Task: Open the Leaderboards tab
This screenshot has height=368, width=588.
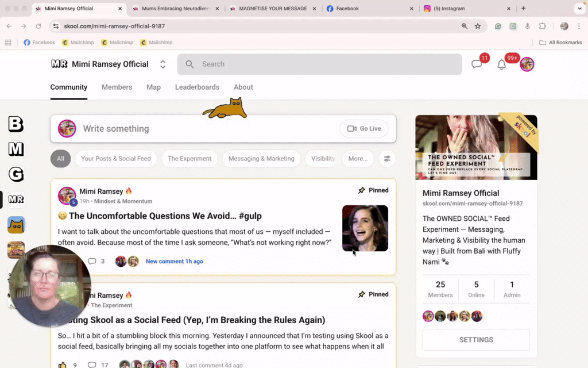Action: pyautogui.click(x=197, y=87)
